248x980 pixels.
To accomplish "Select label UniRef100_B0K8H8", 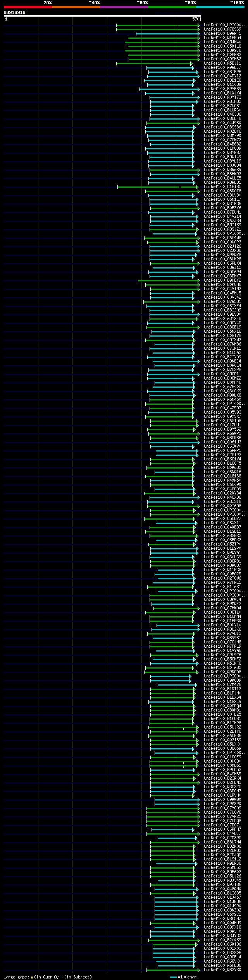I will click(222, 285).
